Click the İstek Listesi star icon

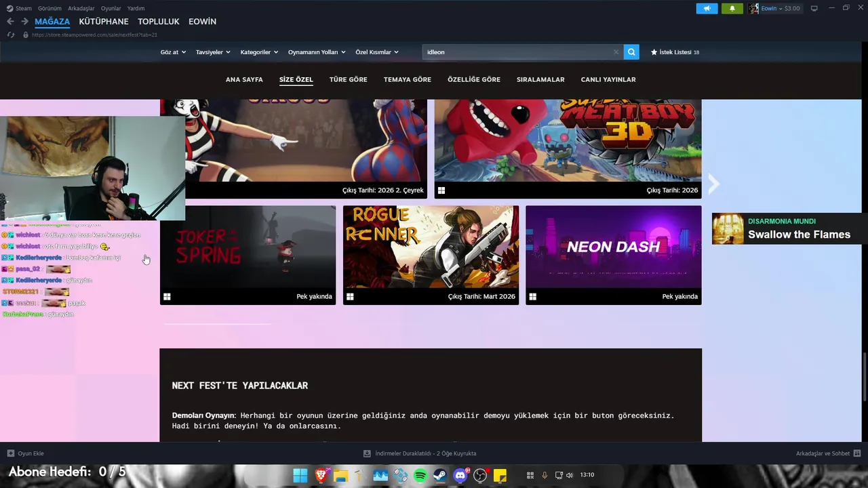click(654, 52)
